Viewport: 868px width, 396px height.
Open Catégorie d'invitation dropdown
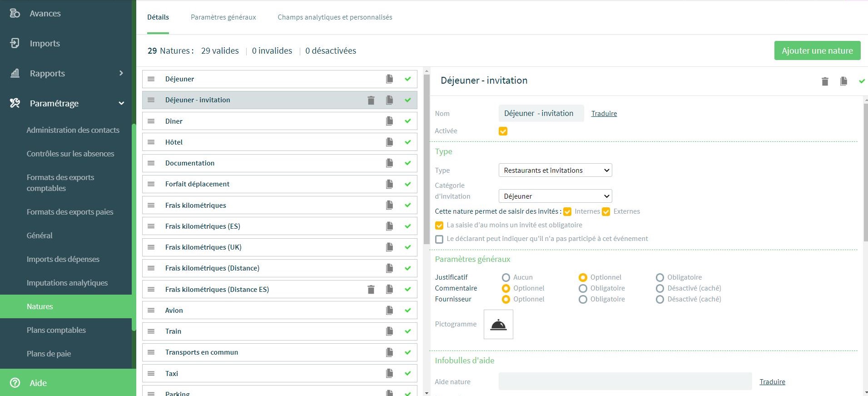coord(555,196)
